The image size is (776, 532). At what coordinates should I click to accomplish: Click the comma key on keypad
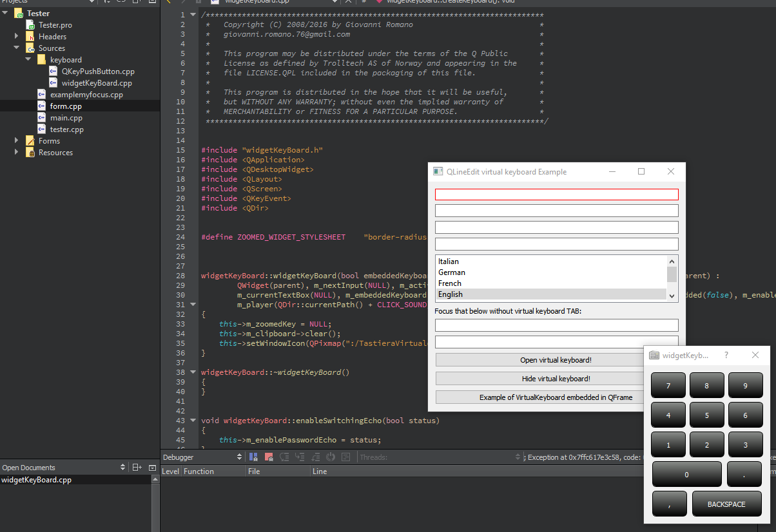pos(669,504)
